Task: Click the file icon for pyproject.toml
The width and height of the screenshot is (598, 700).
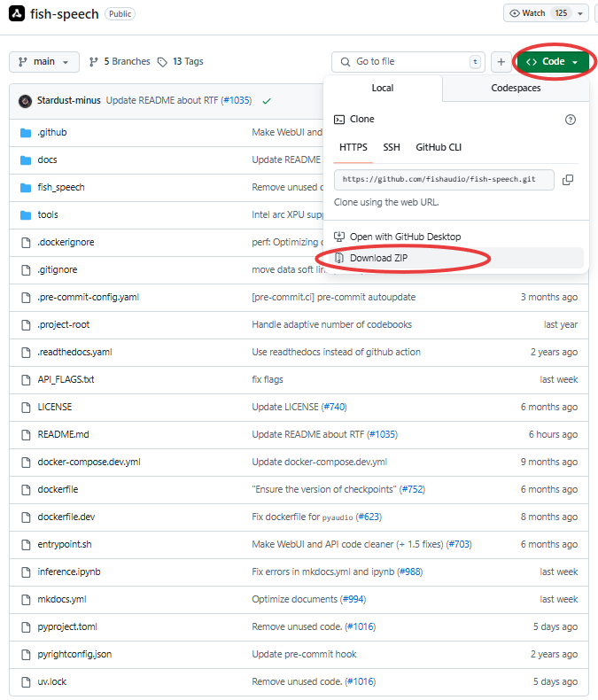Action: pyautogui.click(x=26, y=627)
